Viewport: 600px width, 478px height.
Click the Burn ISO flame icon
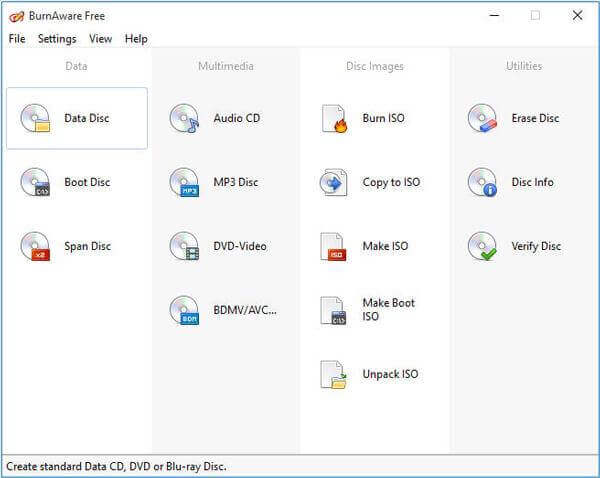coord(334,119)
